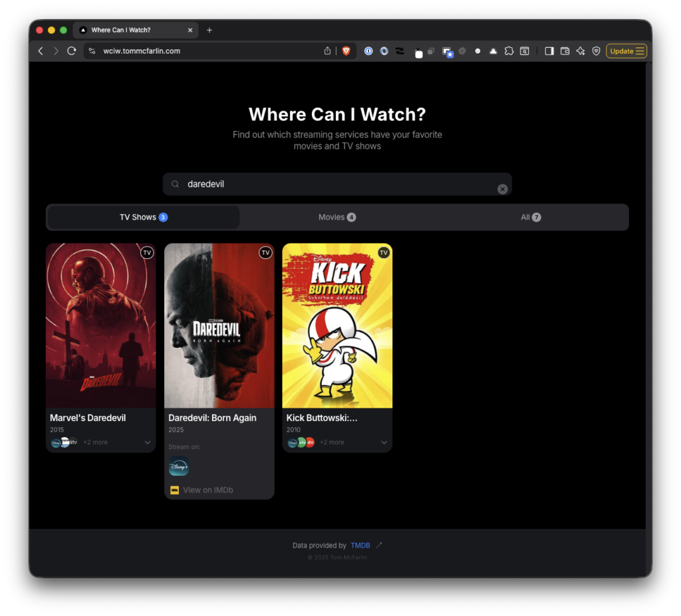Switch to the Movies tab
The width and height of the screenshot is (681, 616).
[337, 218]
